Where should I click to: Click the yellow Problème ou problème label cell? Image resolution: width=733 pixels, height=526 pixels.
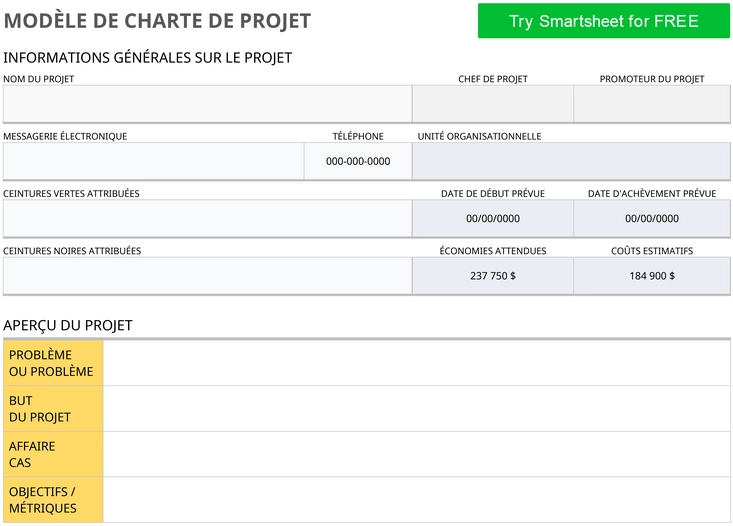(x=53, y=363)
